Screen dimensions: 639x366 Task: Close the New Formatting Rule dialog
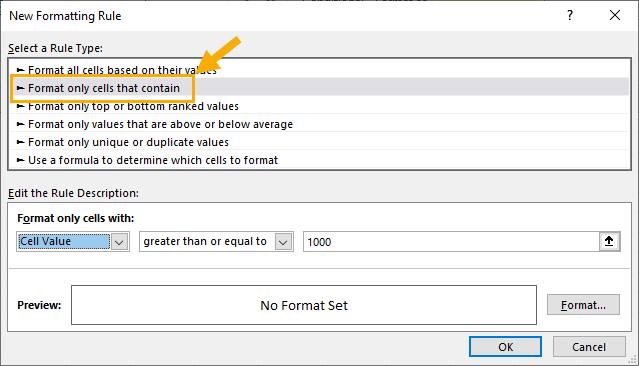click(615, 15)
